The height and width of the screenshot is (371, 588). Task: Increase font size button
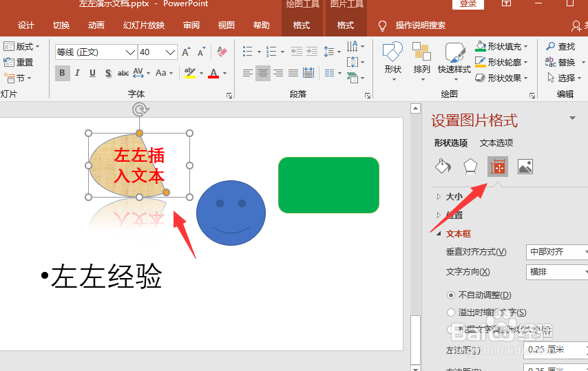coord(187,52)
